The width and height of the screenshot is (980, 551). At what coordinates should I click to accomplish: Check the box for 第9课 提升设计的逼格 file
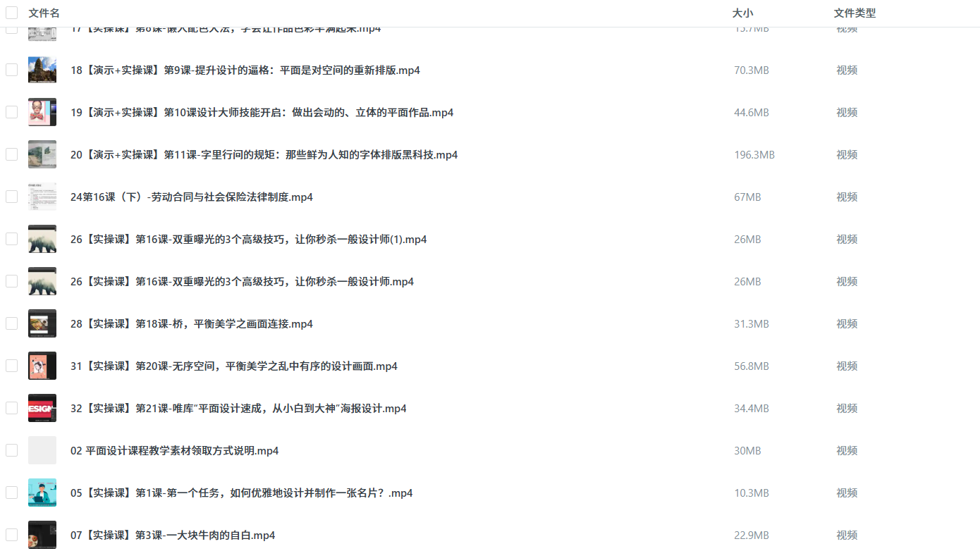(x=11, y=70)
